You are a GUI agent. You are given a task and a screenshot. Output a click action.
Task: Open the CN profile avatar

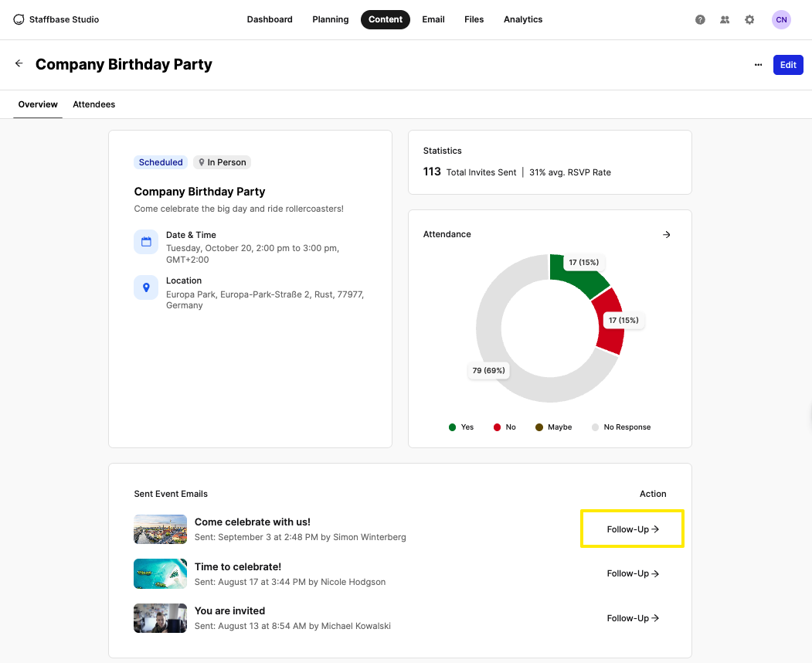(781, 19)
